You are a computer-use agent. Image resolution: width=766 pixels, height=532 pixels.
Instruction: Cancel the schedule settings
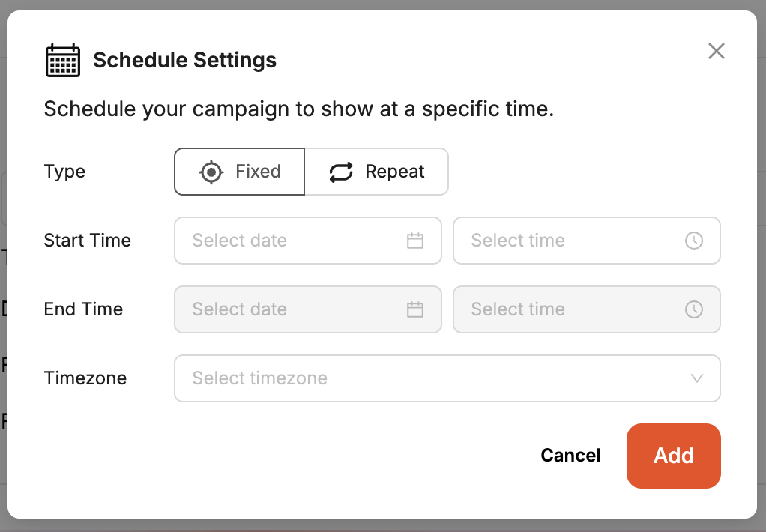pyautogui.click(x=570, y=456)
